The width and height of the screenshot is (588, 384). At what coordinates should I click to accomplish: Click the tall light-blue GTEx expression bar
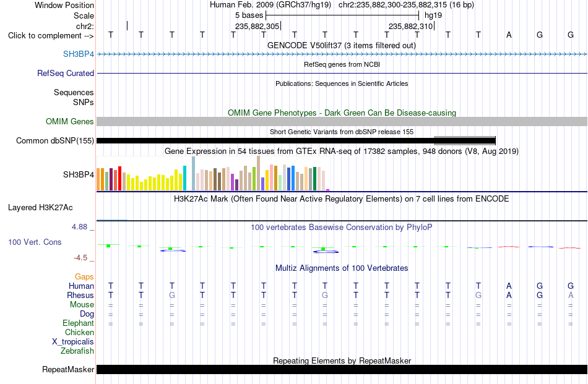click(194, 174)
